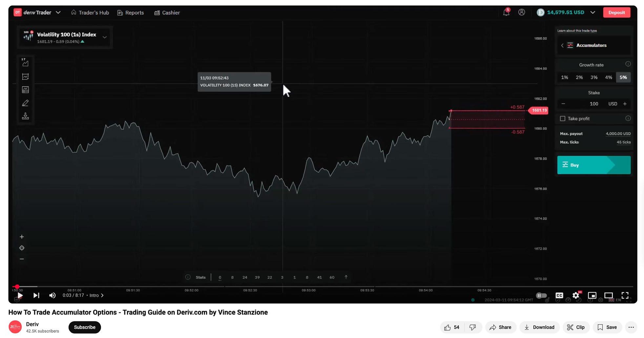644x338 pixels.
Task: Open the chart type tool
Action: pyautogui.click(x=25, y=62)
